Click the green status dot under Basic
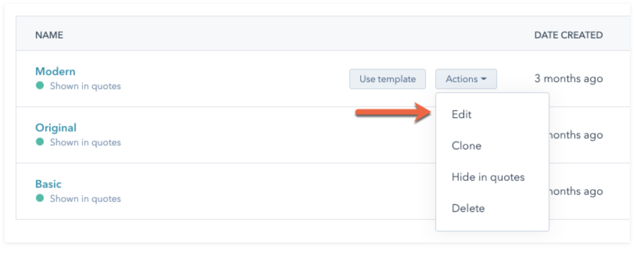Image resolution: width=644 pixels, height=255 pixels. coord(40,198)
